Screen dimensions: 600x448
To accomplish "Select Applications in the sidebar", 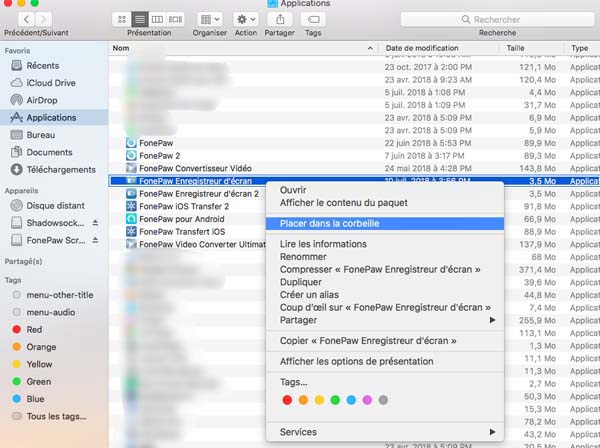I will click(x=54, y=117).
